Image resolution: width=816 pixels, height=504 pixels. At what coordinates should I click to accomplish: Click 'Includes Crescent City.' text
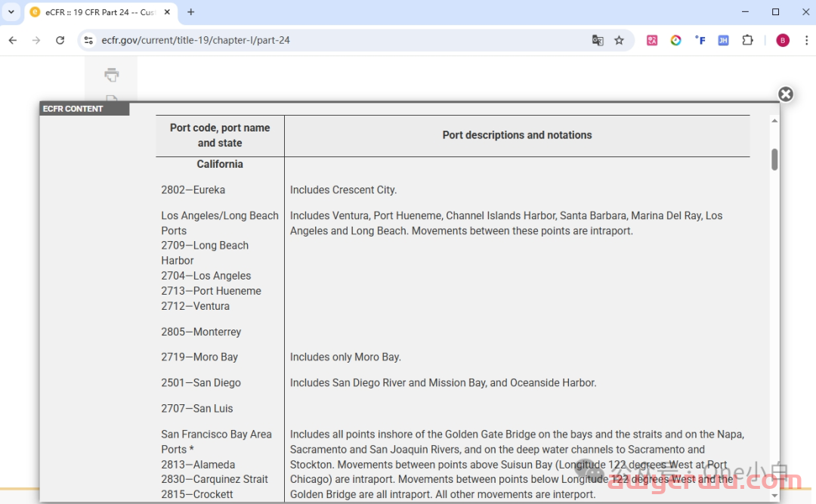(343, 190)
